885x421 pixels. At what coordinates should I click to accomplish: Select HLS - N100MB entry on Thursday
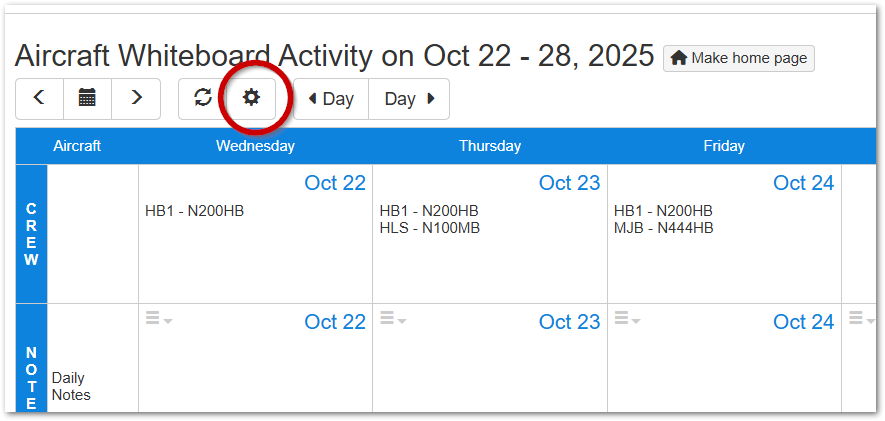429,228
